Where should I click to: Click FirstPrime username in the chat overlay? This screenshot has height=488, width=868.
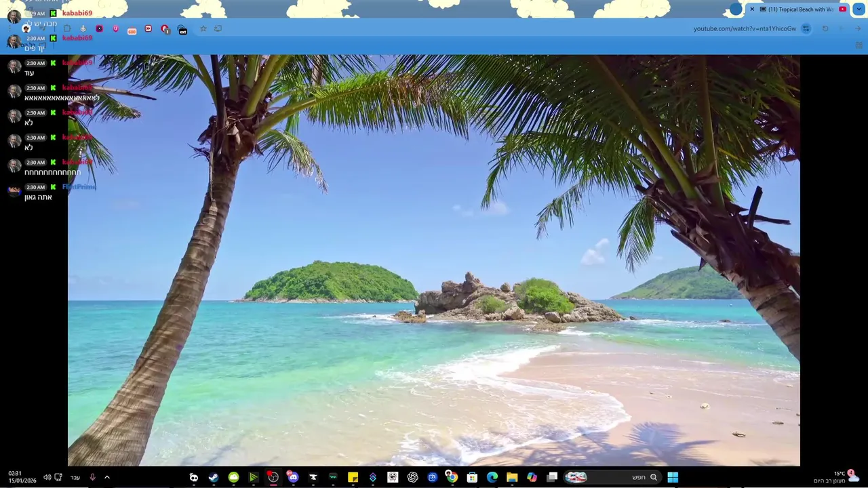click(79, 187)
